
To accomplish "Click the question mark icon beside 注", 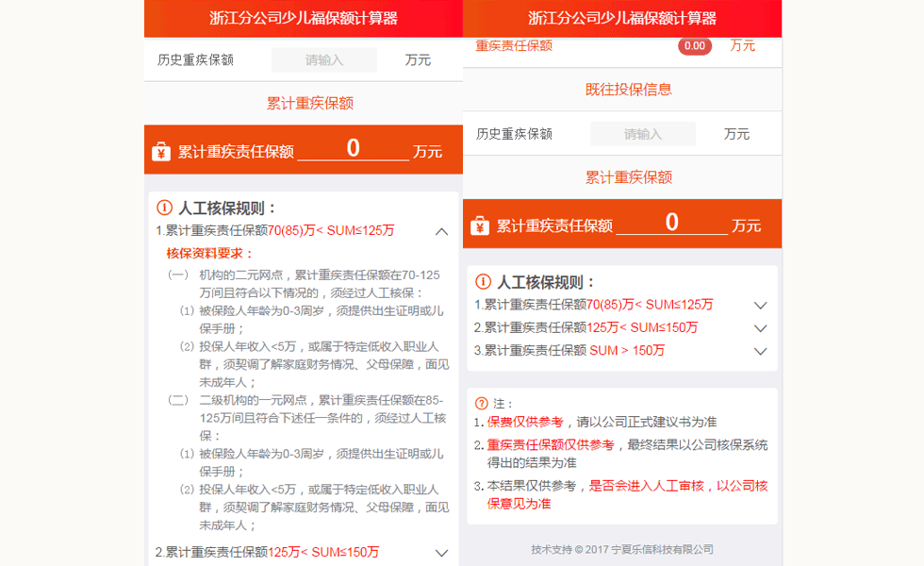I will (x=482, y=404).
